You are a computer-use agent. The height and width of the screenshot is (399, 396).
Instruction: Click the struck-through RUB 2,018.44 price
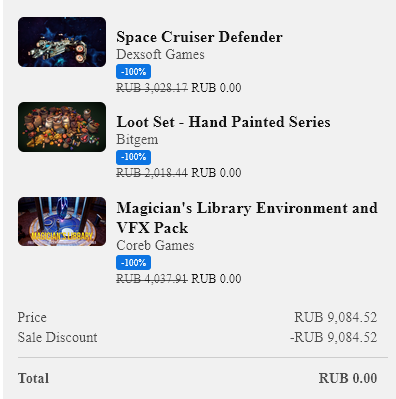[x=152, y=173]
